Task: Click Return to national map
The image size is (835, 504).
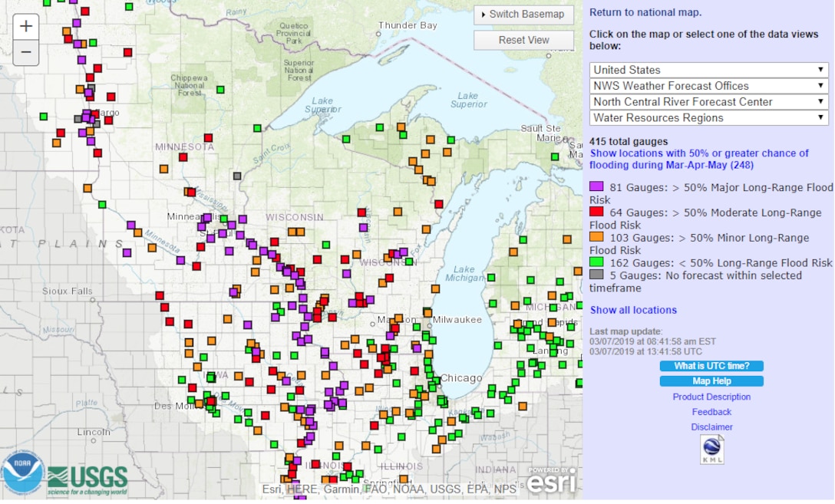Action: pyautogui.click(x=643, y=12)
